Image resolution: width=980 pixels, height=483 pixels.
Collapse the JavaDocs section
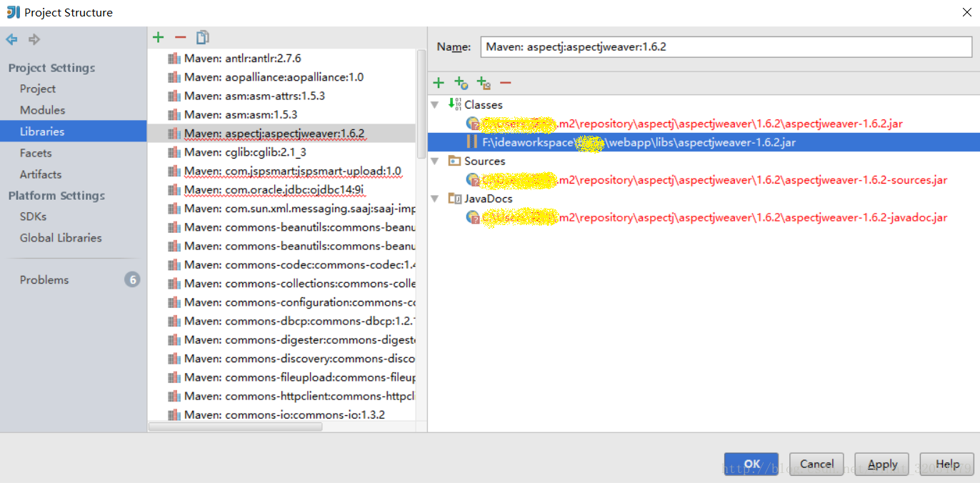435,198
